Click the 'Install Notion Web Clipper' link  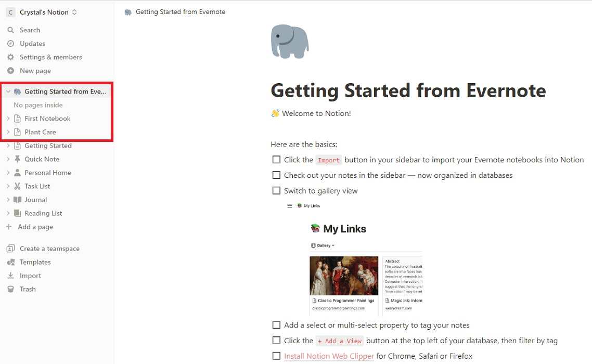(x=329, y=356)
